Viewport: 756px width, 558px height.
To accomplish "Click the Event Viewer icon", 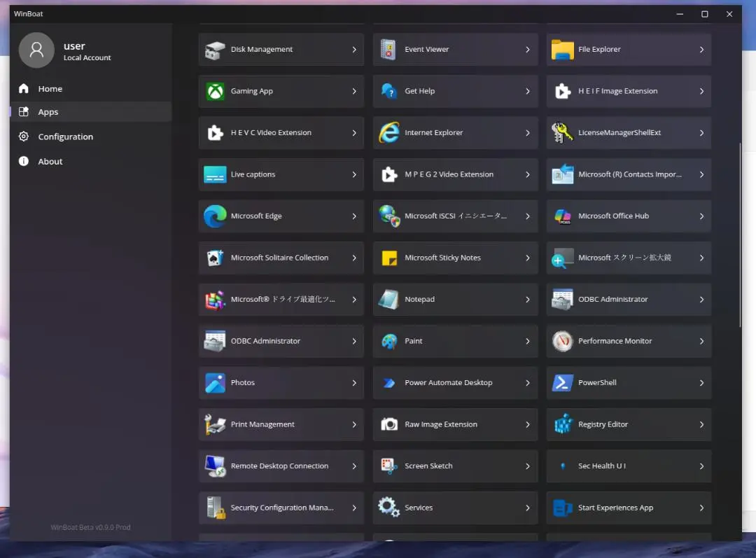I will (x=388, y=50).
